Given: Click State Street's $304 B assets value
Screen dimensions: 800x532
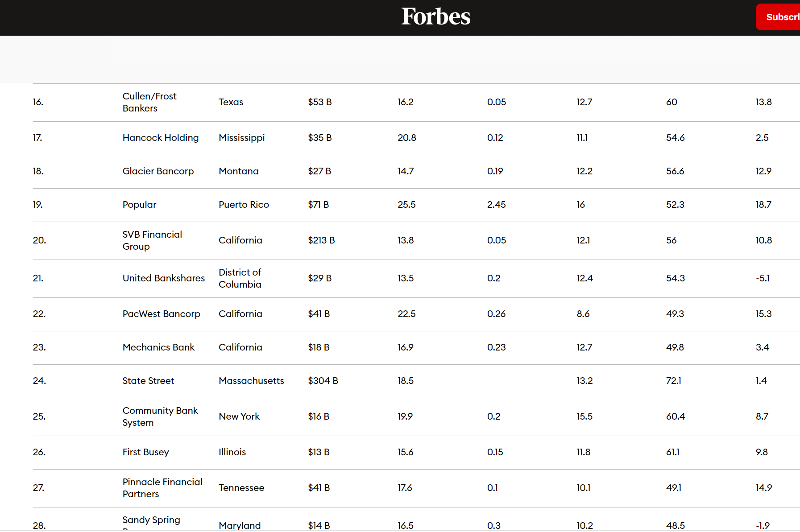Looking at the screenshot, I should pos(323,381).
